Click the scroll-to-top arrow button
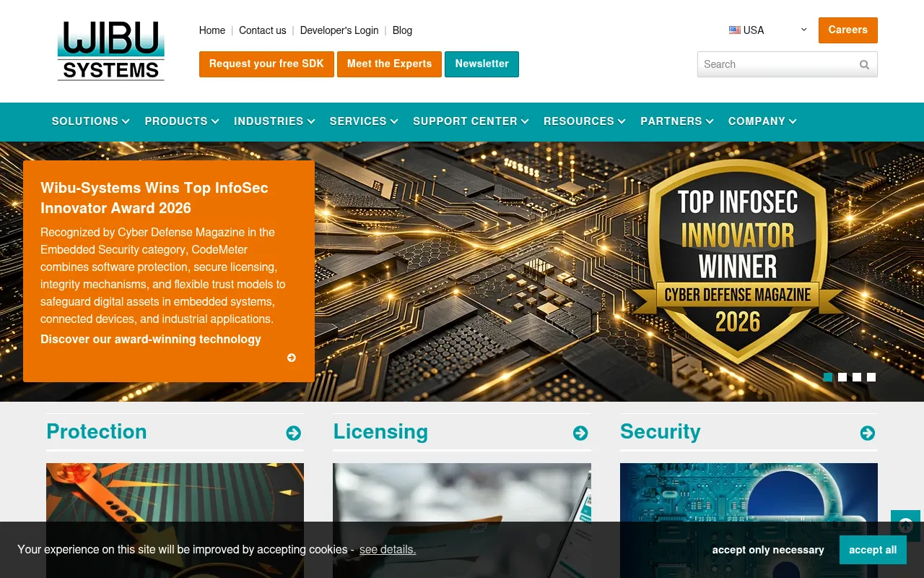Viewport: 924px width, 578px height. 905,525
